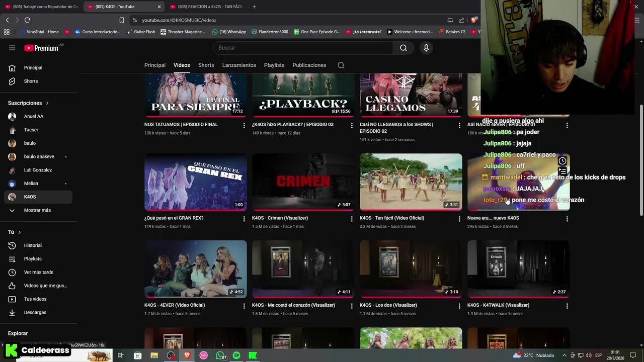This screenshot has width=644, height=362.
Task: Open the Guitar Flash bookmark
Action: [x=140, y=32]
